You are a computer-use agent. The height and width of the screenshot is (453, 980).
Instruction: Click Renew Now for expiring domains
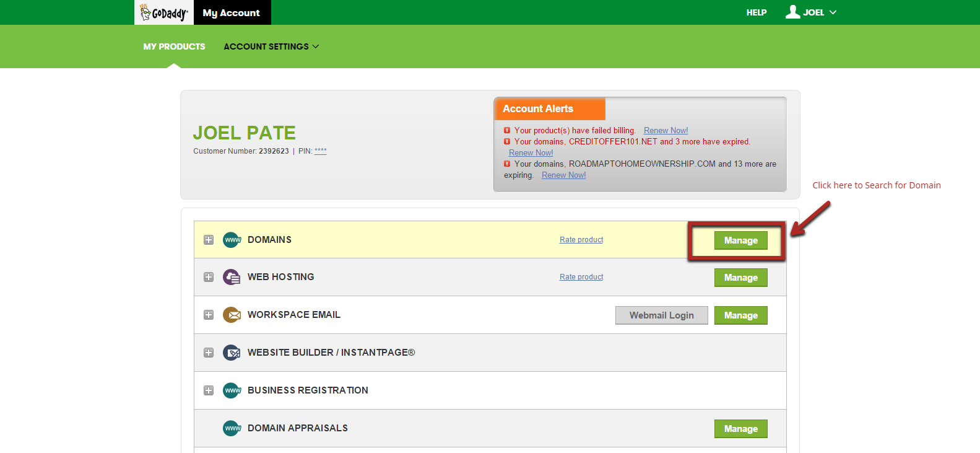pyautogui.click(x=563, y=175)
